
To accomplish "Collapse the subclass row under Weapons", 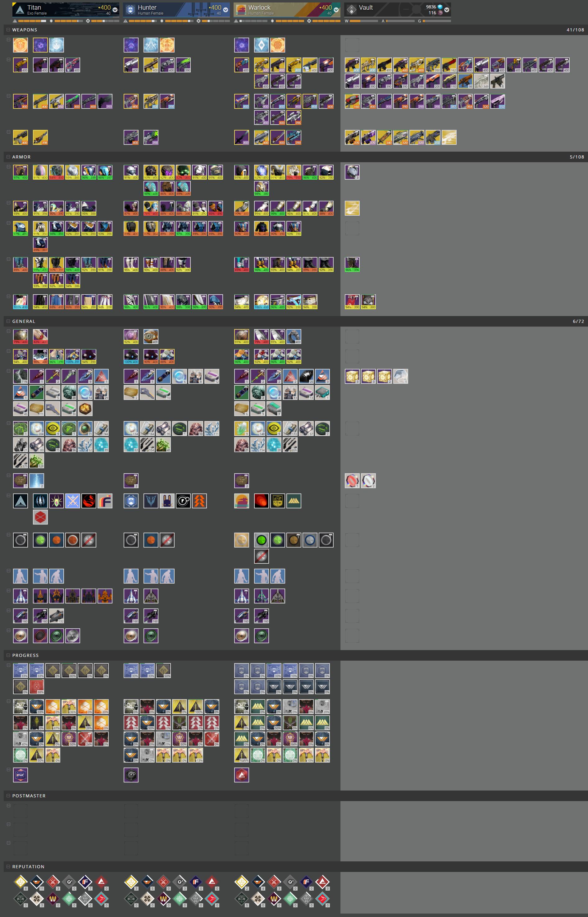I will 8,39.
